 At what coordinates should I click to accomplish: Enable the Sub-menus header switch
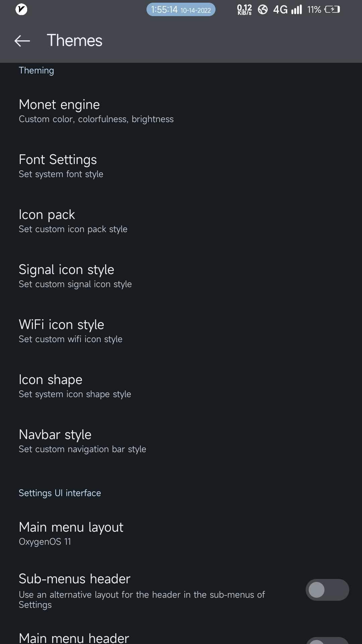(327, 590)
